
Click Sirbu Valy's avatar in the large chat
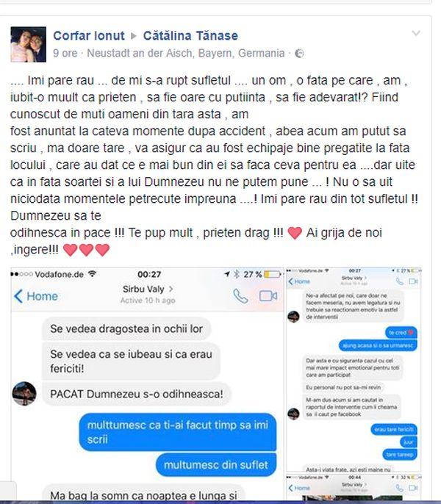[x=24, y=394]
